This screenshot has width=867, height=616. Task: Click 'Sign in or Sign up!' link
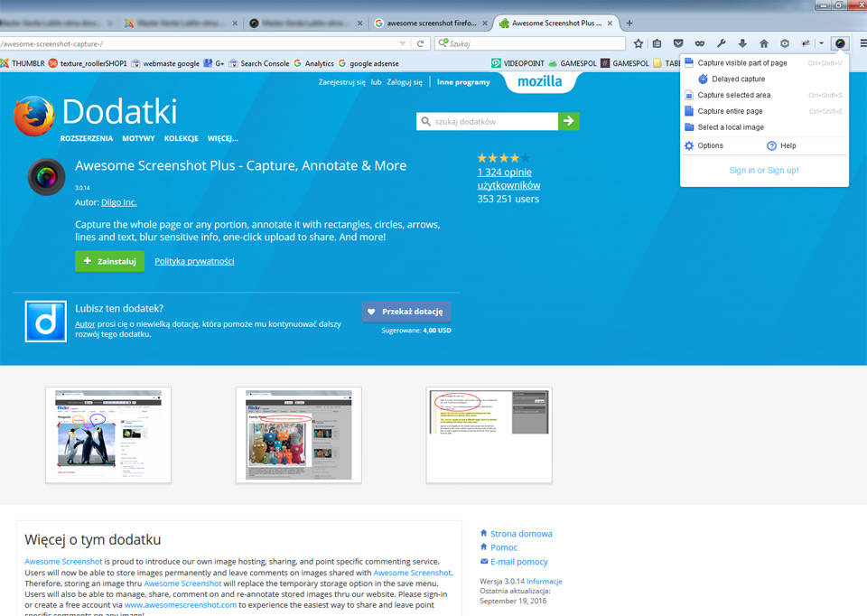point(764,171)
